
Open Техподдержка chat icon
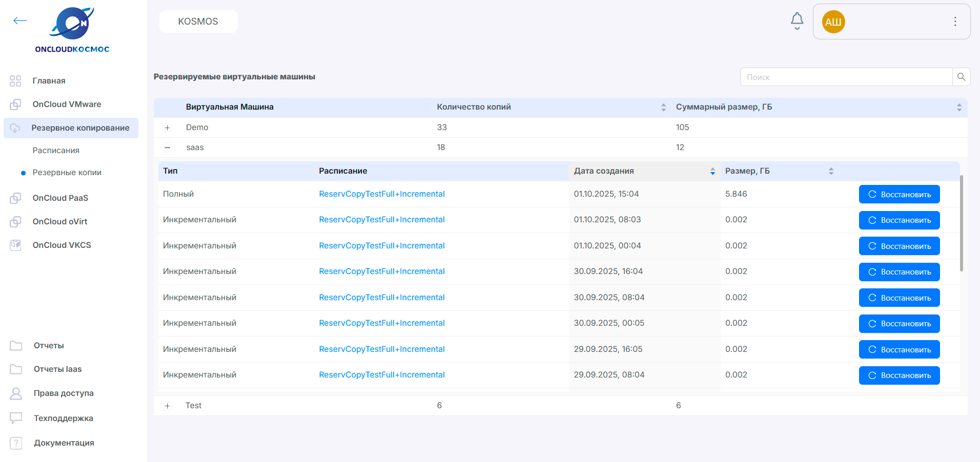click(16, 418)
